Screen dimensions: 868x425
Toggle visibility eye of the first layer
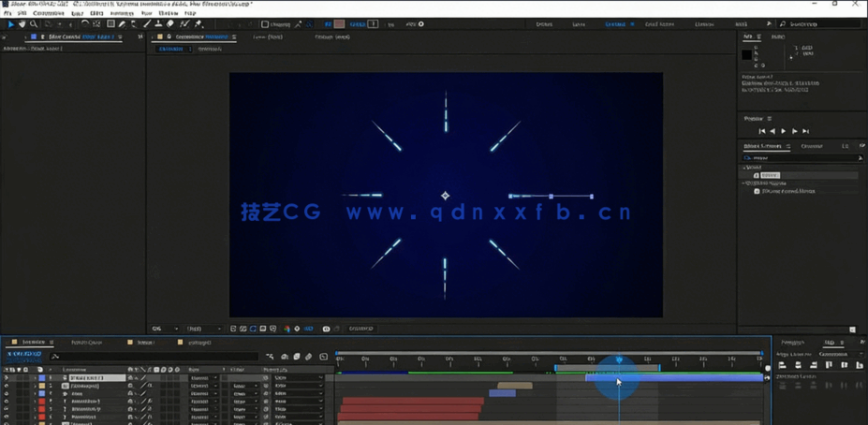click(x=7, y=378)
